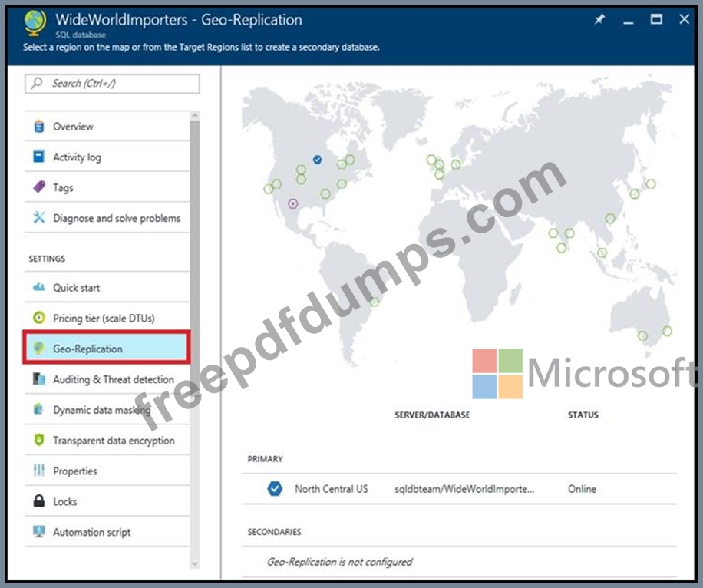Click the STATUS column header

point(583,415)
